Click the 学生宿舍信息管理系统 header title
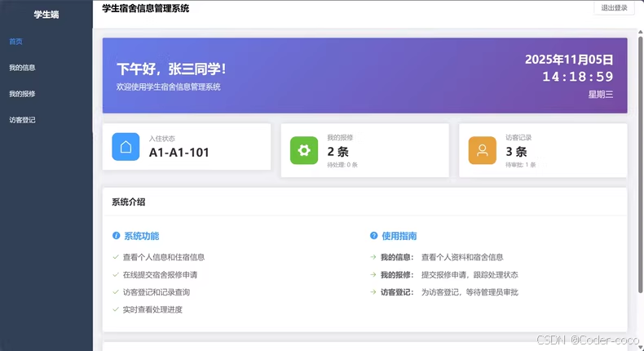The image size is (644, 351). pos(146,8)
